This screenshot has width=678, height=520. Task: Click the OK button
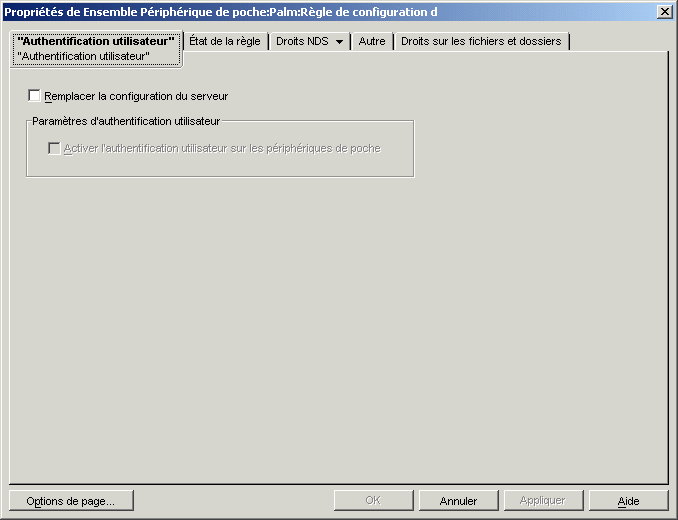373,501
